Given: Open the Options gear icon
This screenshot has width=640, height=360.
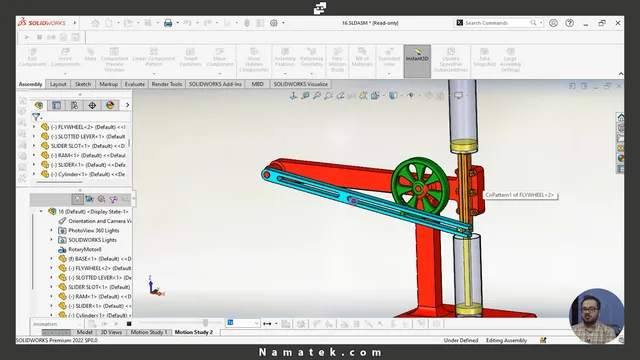Looking at the screenshot, I should click(x=274, y=23).
